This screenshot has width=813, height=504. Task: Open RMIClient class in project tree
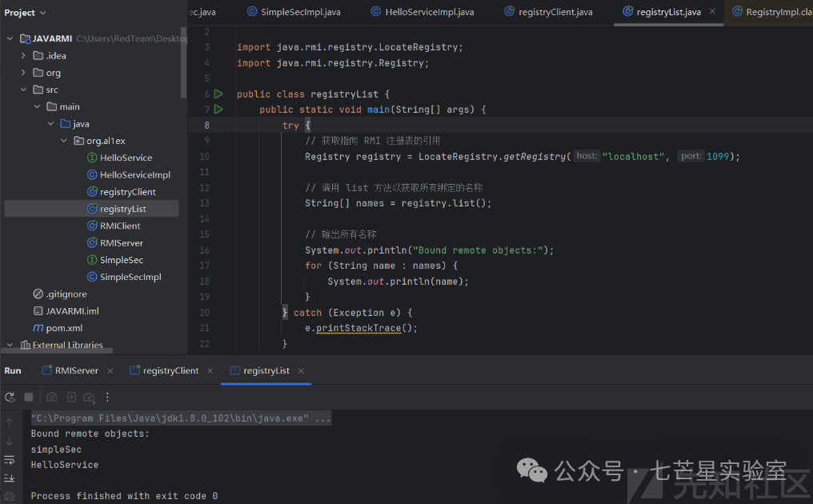120,226
